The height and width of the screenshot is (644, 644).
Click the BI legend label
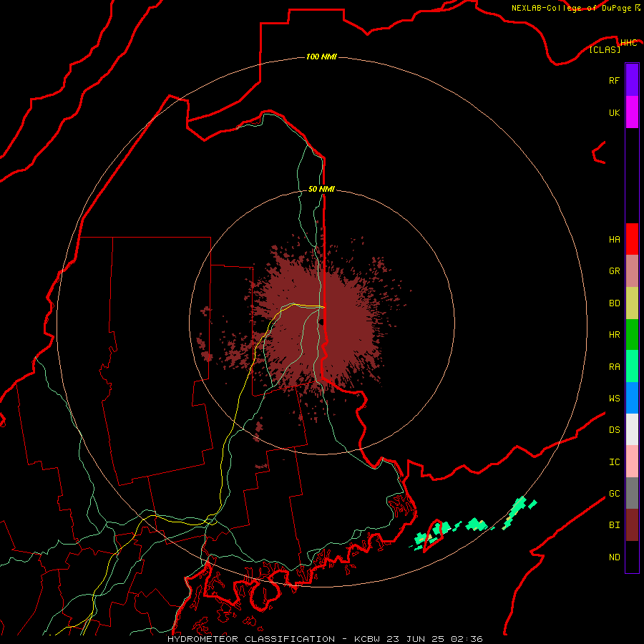click(x=614, y=525)
